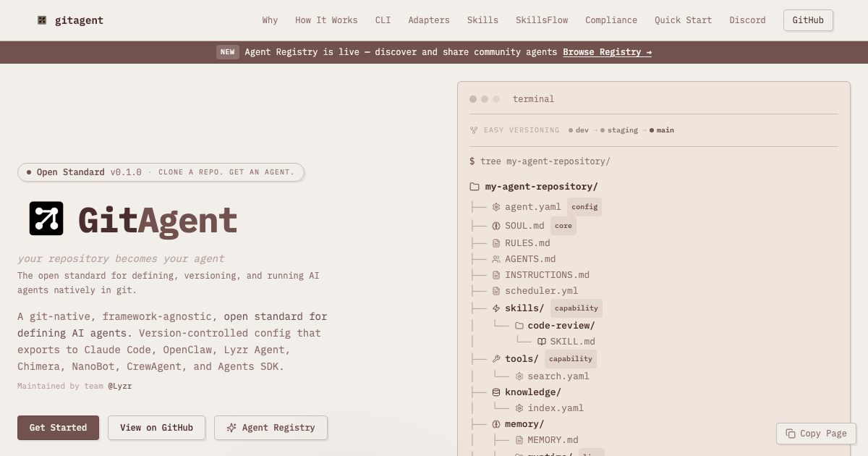
Task: Click the RULES.md file icon
Action: point(496,243)
